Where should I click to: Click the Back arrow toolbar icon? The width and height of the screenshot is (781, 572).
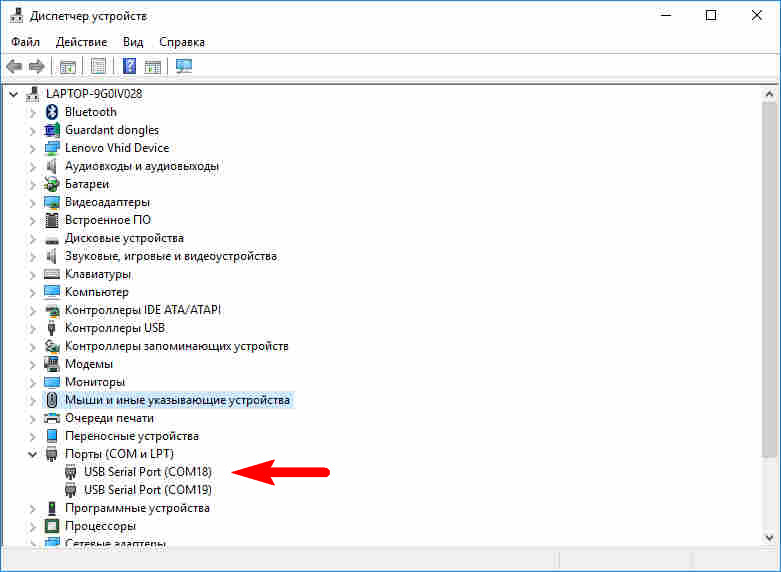(14, 66)
